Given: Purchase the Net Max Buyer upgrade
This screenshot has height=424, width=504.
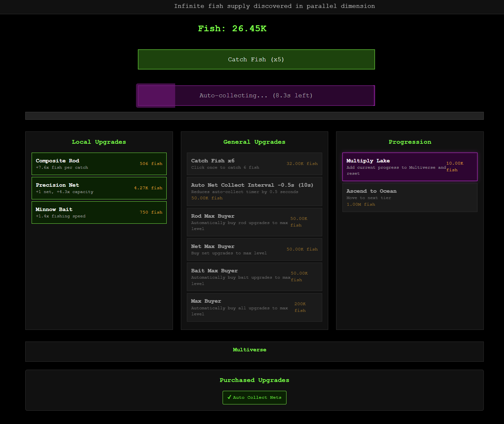Looking at the screenshot, I should 254,249.
